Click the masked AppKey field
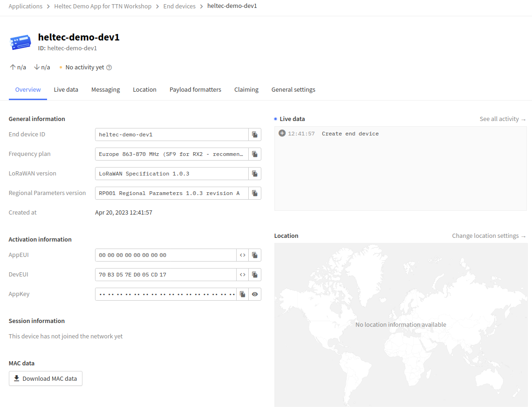Viewport: 532px width, 411px height. pos(165,294)
